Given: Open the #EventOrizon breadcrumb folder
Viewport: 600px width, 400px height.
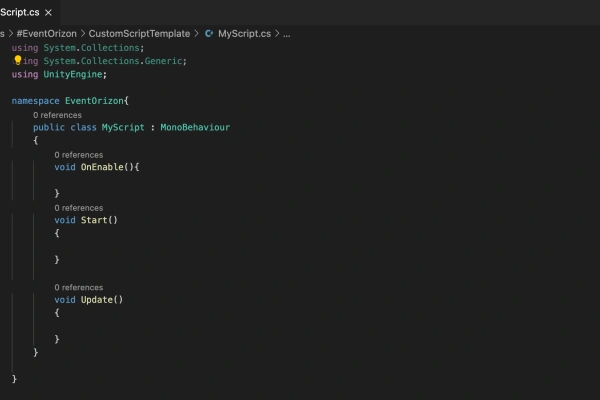Looking at the screenshot, I should click(46, 34).
